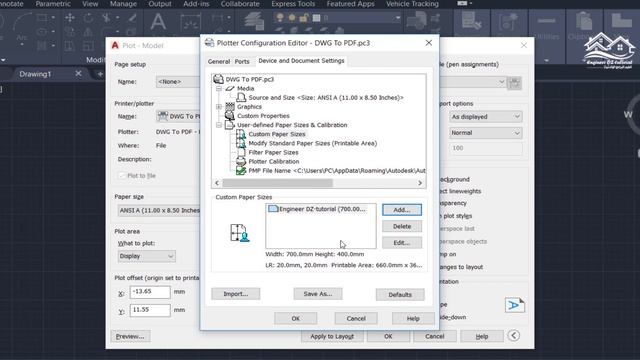The width and height of the screenshot is (640, 360).
Task: Open the Layer Properties icon in the ribbon
Action: [x=254, y=21]
